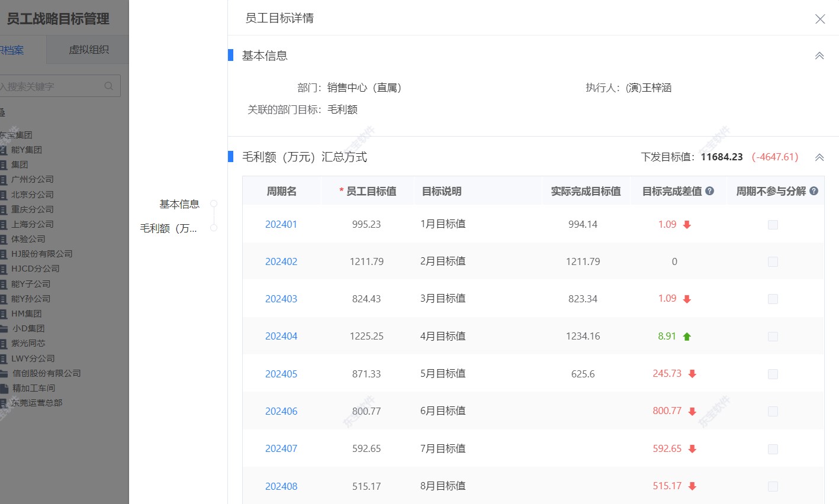Collapse the 毛利额（万元）汇总方式 section
This screenshot has height=504, width=839.
click(x=819, y=157)
